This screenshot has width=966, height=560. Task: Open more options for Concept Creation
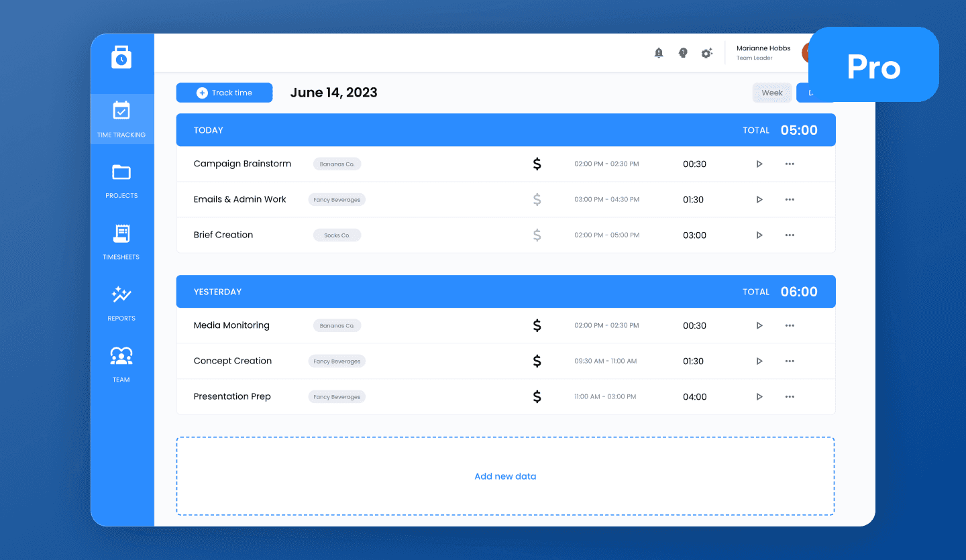790,361
